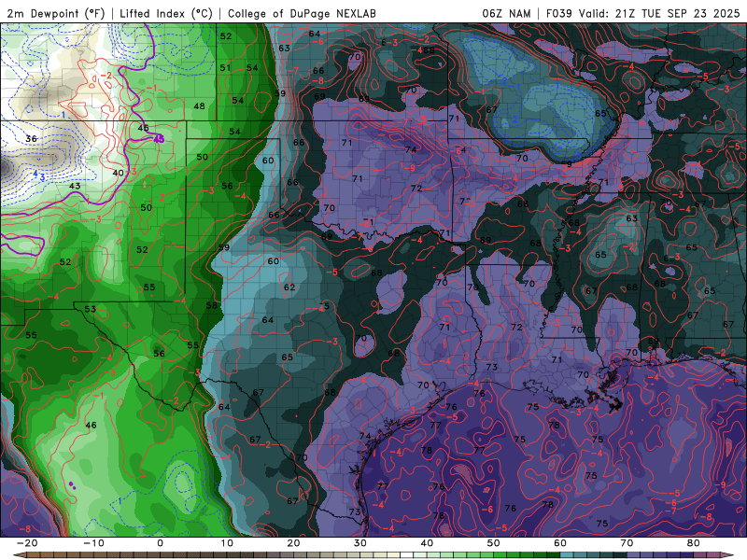Click the dewpoint value 58 on map

(x=212, y=305)
